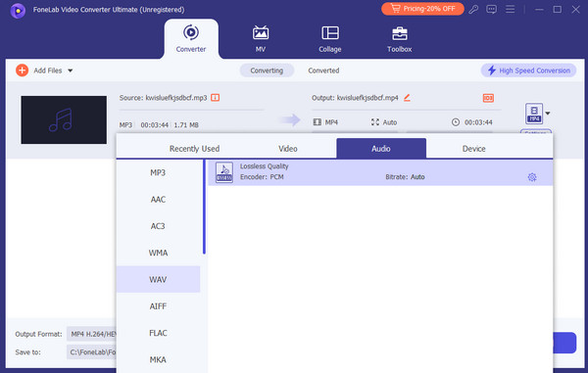Image resolution: width=588 pixels, height=373 pixels.
Task: Open the hamburger menu icon
Action: (x=510, y=9)
